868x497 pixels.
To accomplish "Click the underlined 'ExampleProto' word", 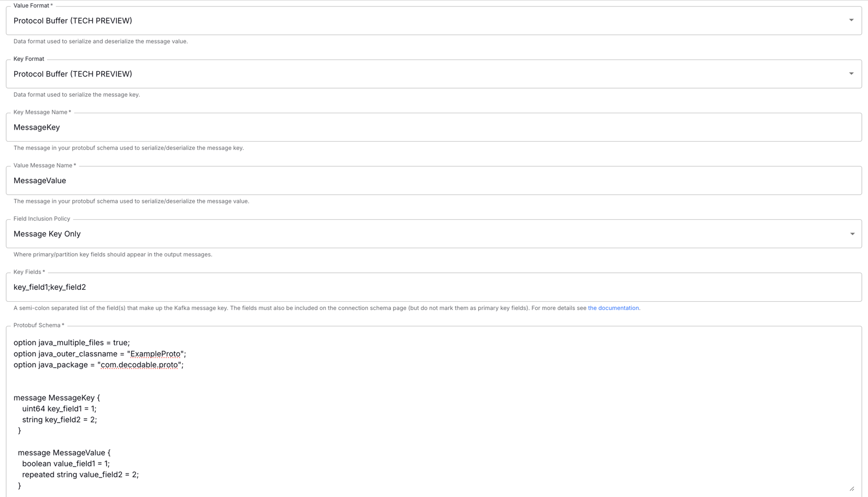I will [x=155, y=354].
